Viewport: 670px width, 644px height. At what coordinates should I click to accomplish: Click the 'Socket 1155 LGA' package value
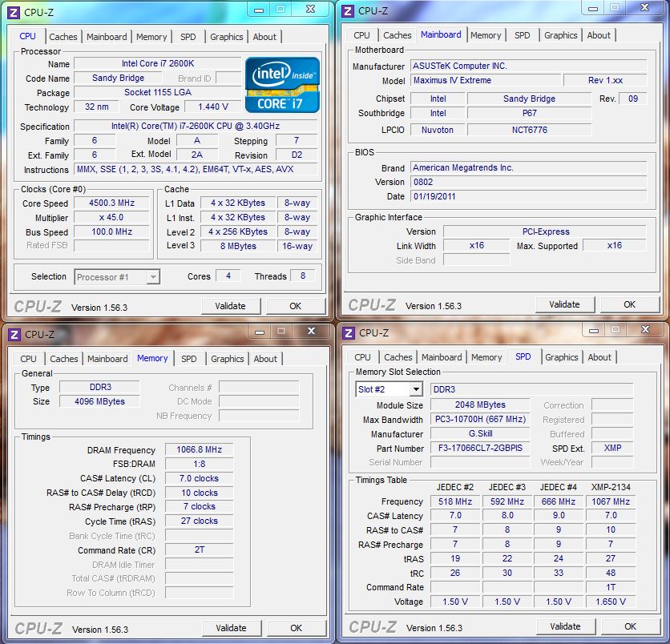pyautogui.click(x=158, y=92)
